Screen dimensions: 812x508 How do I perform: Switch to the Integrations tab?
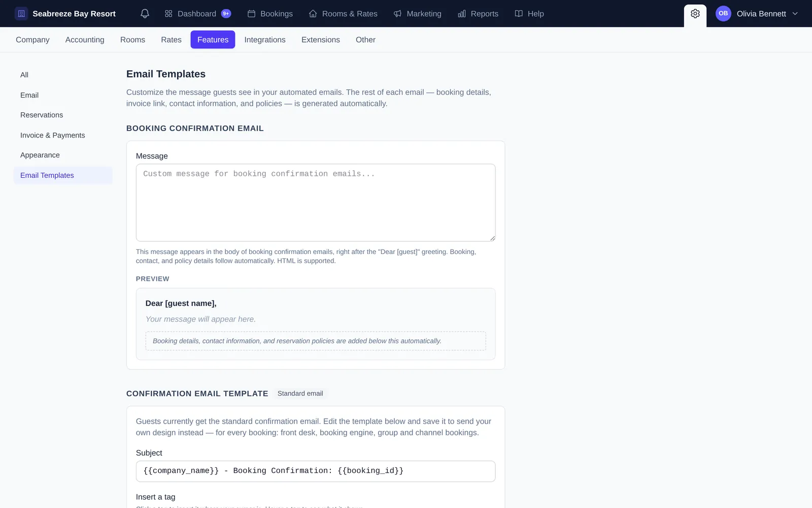pyautogui.click(x=265, y=40)
